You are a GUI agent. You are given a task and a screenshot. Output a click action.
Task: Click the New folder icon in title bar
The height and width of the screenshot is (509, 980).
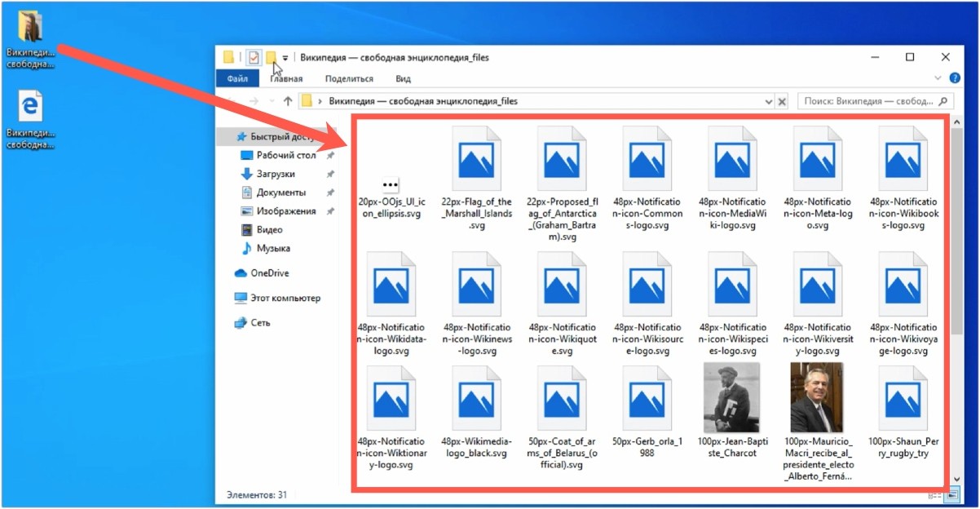click(271, 57)
